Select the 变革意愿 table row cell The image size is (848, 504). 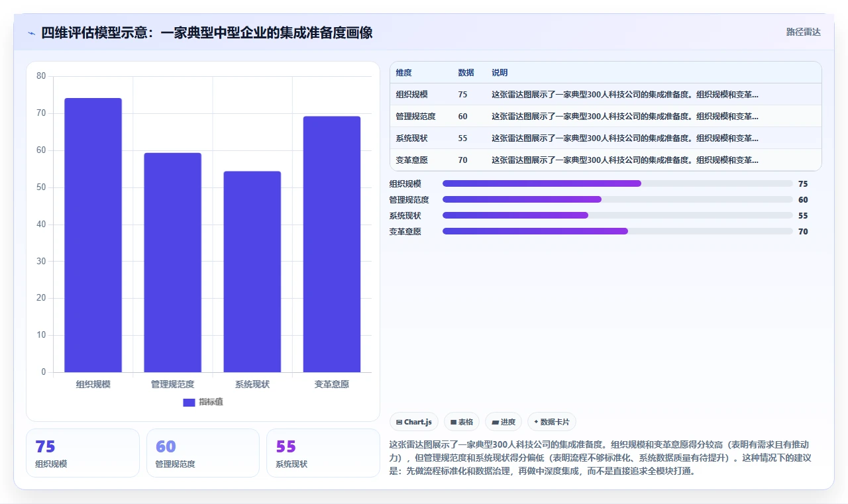412,160
